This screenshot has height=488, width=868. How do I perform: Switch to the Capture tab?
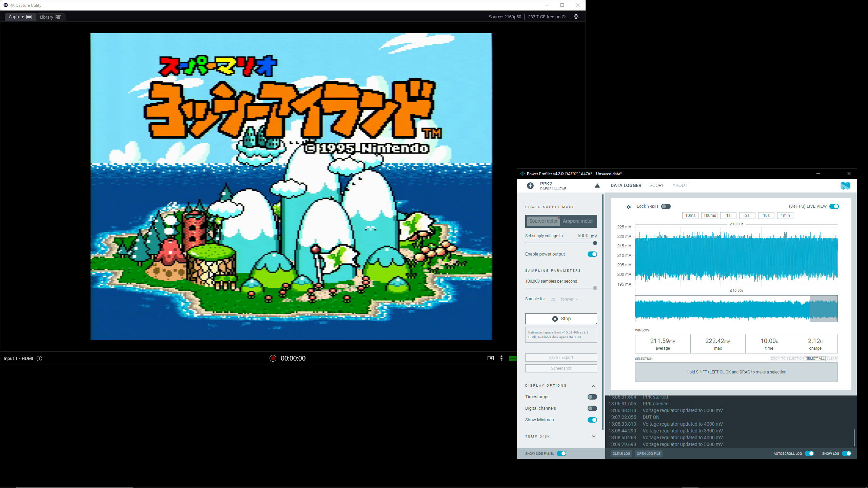pos(20,17)
